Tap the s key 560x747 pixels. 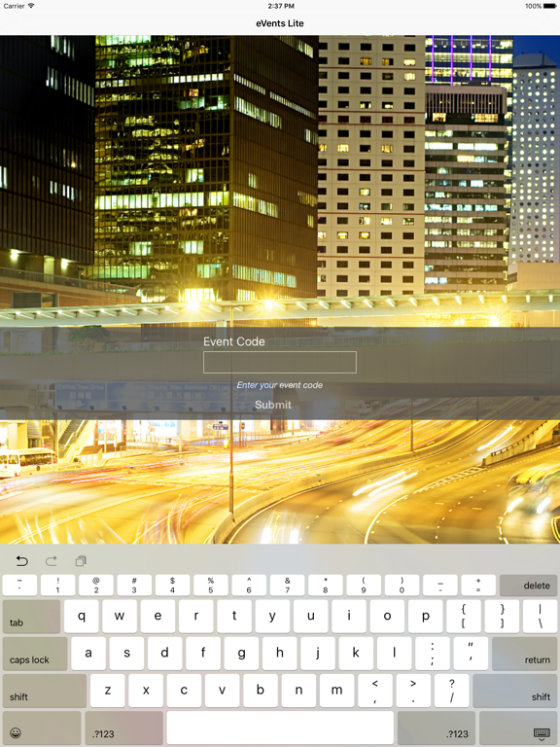(126, 654)
